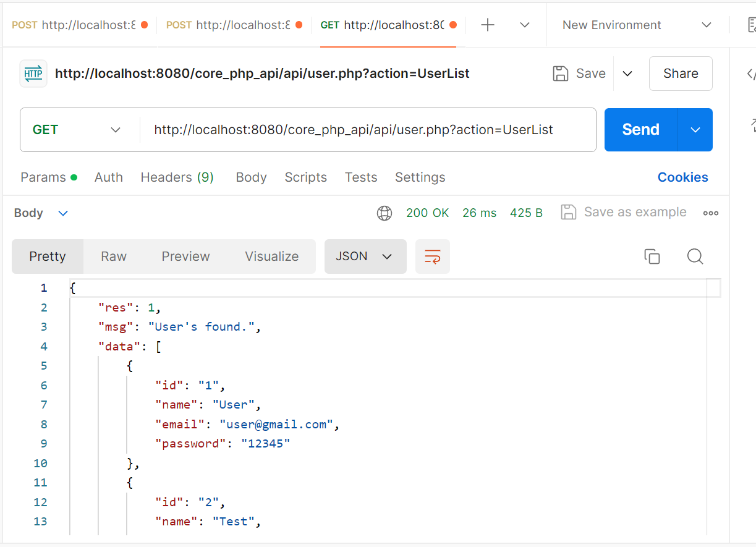756x547 pixels.
Task: Select Preview response view
Action: (186, 257)
